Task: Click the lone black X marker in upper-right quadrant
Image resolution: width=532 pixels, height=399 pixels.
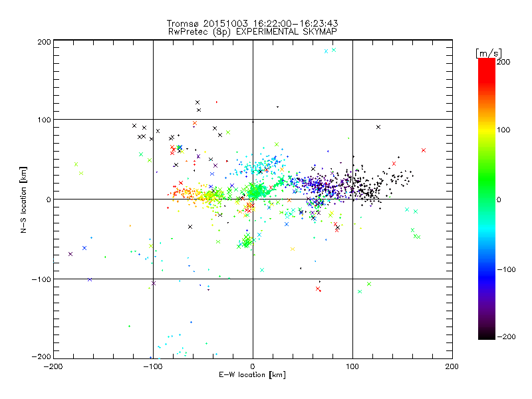Action: [x=378, y=127]
